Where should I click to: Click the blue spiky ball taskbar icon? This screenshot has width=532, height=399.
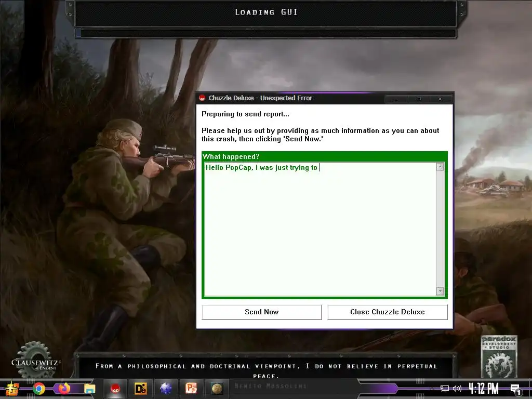point(166,389)
